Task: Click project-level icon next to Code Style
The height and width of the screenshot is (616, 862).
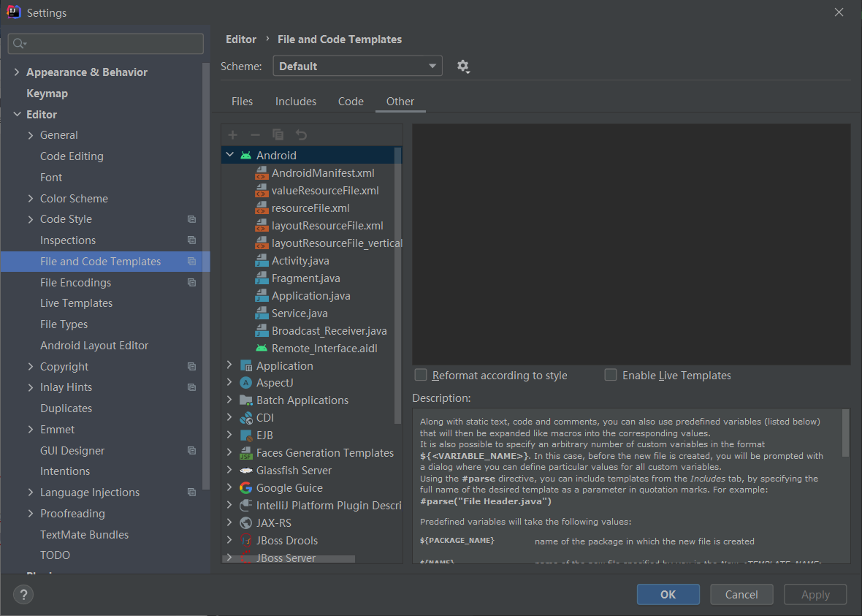Action: pyautogui.click(x=191, y=219)
